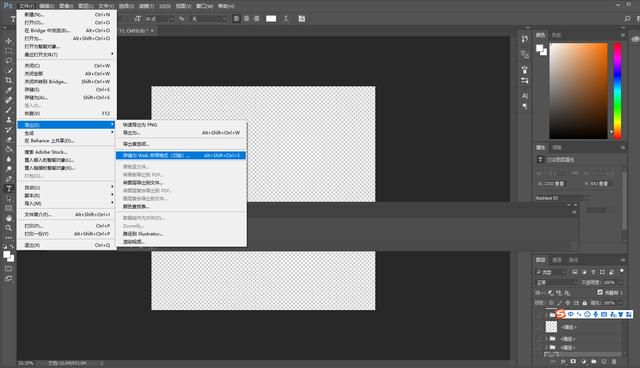Choose Quick Export as PNG
Image resolution: width=640 pixels, height=368 pixels.
pos(181,124)
